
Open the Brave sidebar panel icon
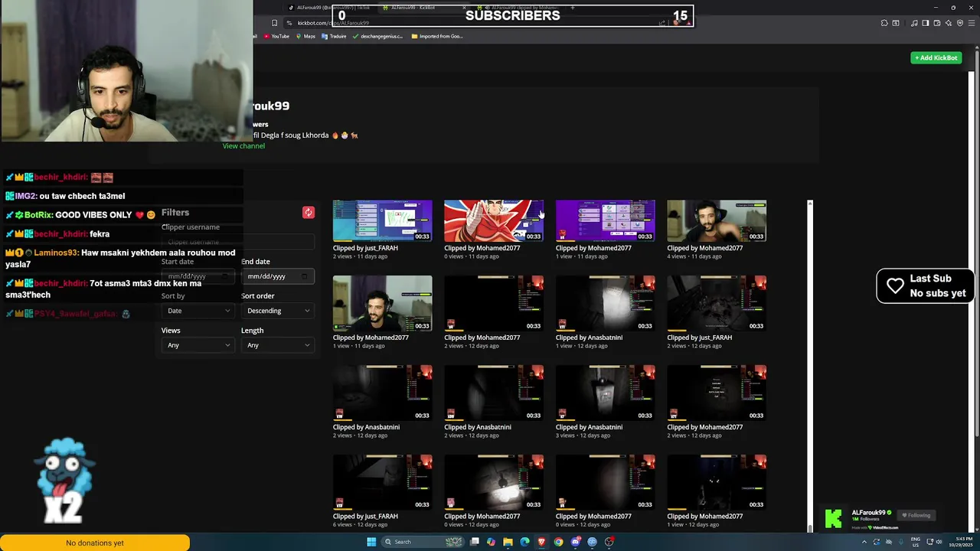(x=925, y=23)
